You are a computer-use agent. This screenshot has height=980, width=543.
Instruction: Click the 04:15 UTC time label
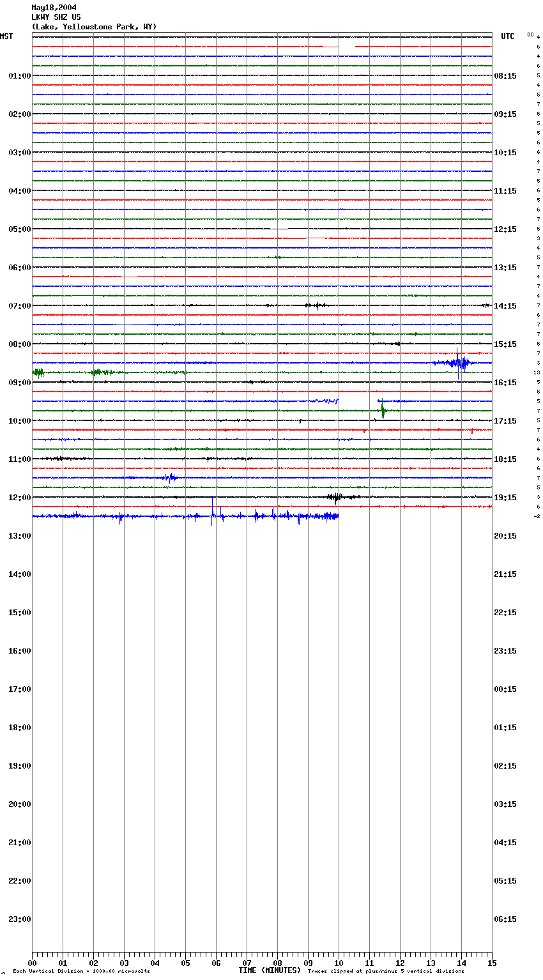pos(505,843)
